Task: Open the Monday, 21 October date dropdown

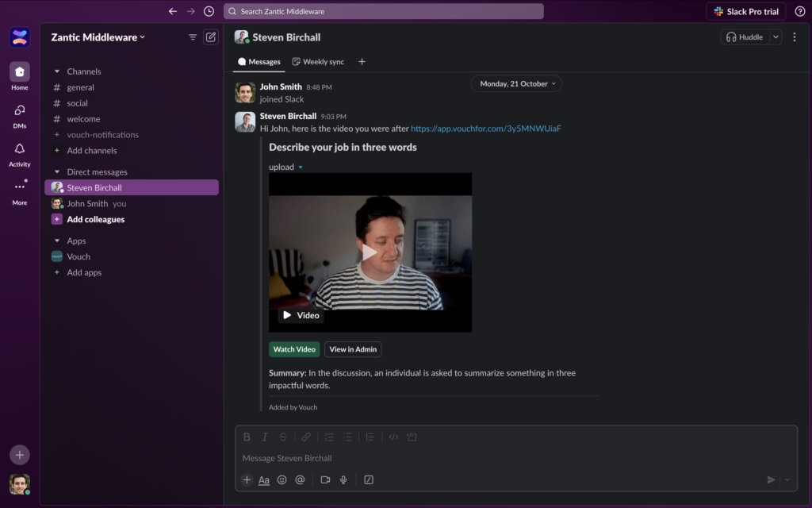Action: [x=517, y=84]
